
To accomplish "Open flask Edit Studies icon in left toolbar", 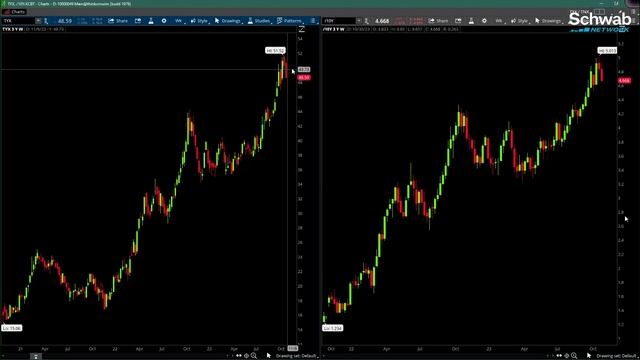I will click(151, 21).
